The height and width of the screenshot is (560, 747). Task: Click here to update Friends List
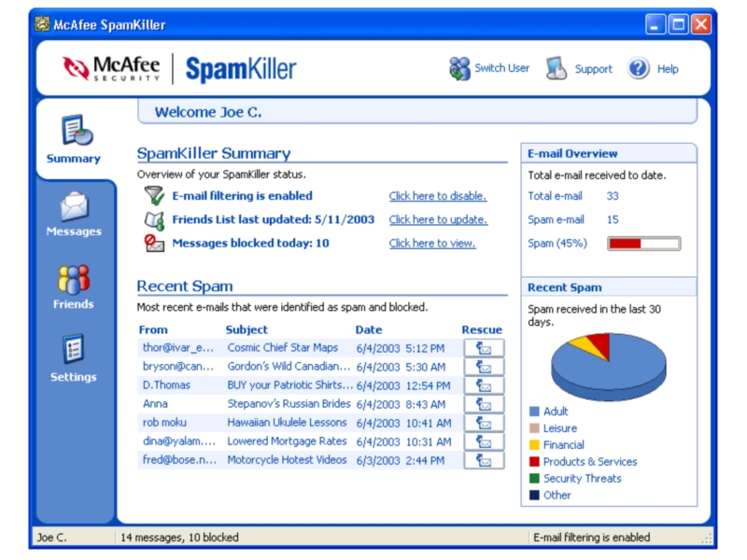tap(438, 219)
